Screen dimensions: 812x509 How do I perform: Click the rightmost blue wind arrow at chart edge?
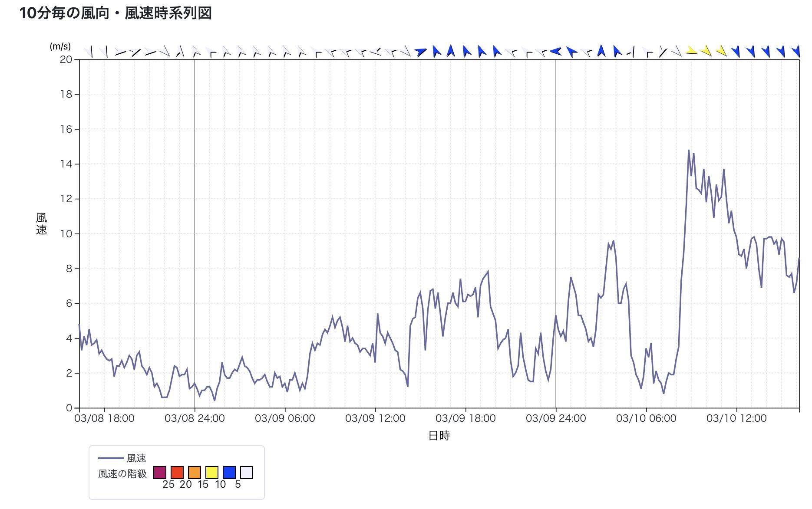point(795,51)
